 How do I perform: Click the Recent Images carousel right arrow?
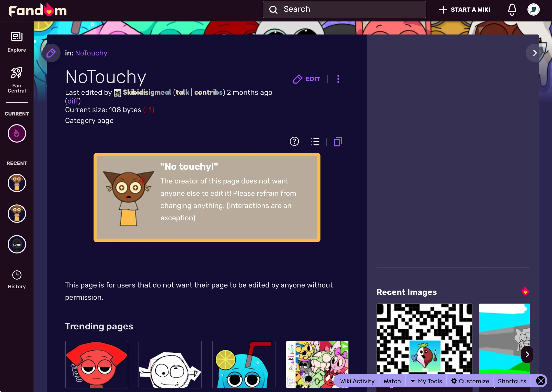[x=527, y=354]
